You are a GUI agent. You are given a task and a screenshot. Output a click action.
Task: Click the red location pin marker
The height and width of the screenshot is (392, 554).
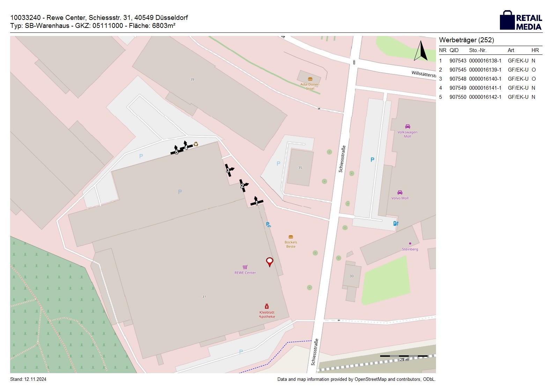pyautogui.click(x=269, y=262)
